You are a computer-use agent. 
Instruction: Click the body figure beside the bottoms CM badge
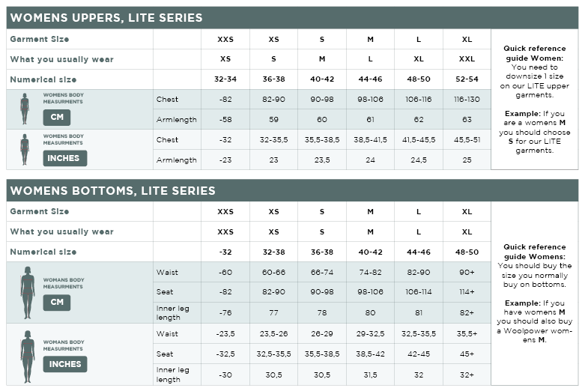click(x=28, y=292)
